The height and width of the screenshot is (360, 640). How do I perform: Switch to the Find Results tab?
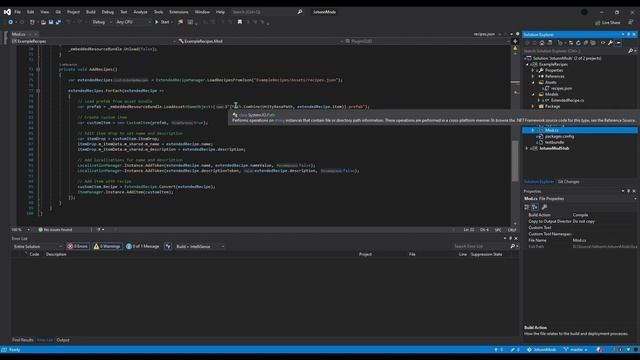(x=22, y=340)
